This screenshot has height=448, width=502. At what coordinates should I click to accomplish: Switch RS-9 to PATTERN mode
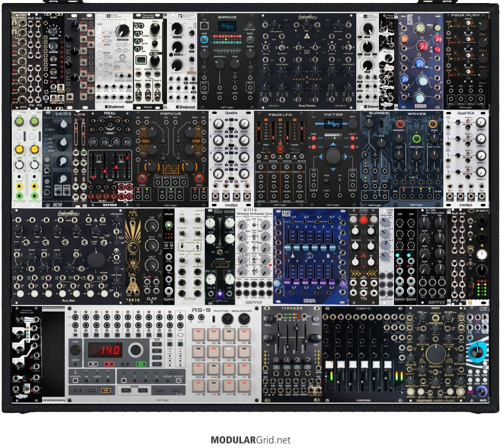point(92,390)
